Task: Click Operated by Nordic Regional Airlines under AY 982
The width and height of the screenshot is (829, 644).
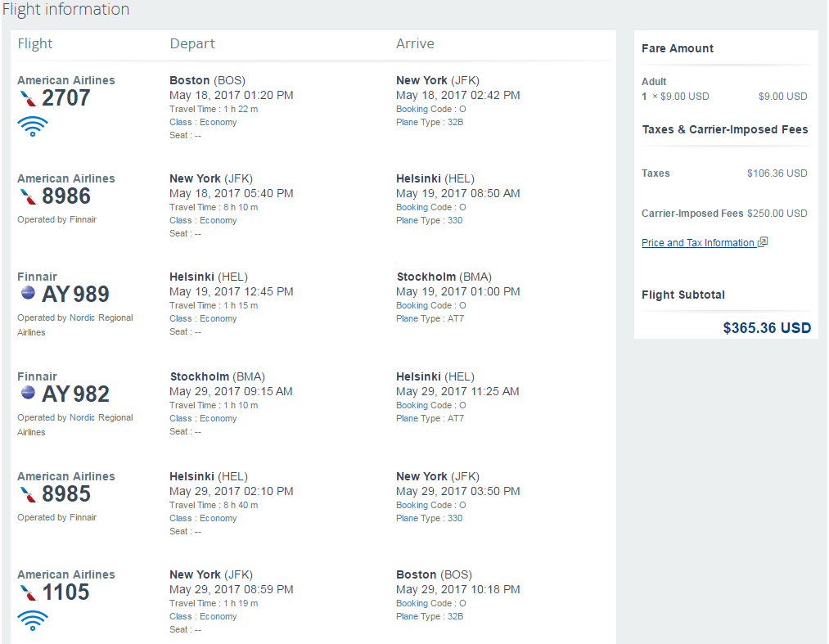Action: [75, 425]
